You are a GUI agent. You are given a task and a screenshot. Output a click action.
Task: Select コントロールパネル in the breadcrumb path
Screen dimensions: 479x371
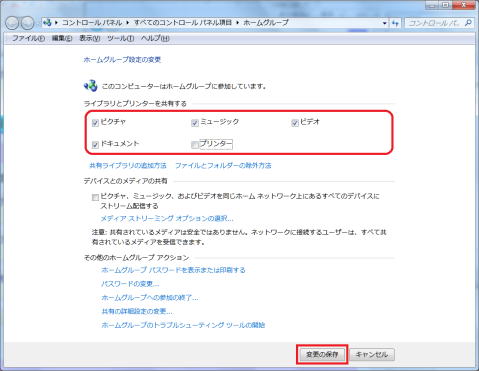pyautogui.click(x=92, y=23)
